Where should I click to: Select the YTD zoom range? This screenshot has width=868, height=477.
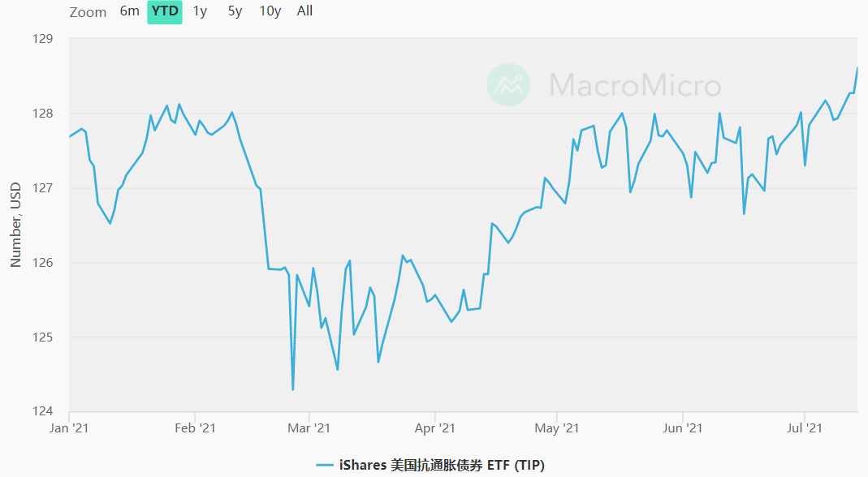click(x=165, y=11)
